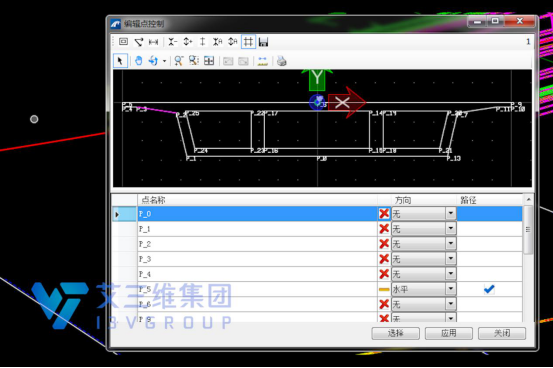The height and width of the screenshot is (368, 553).
Task: Click the 应用 button
Action: pyautogui.click(x=449, y=333)
